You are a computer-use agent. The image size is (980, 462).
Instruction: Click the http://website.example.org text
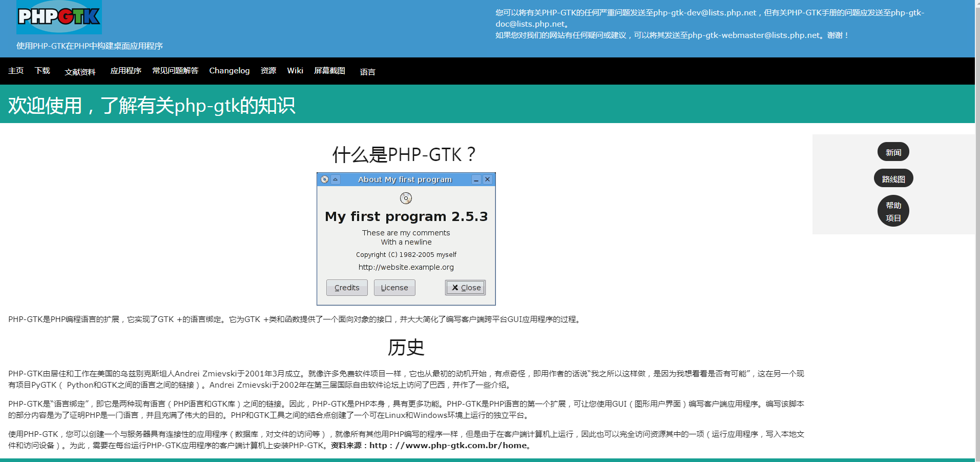[406, 267]
